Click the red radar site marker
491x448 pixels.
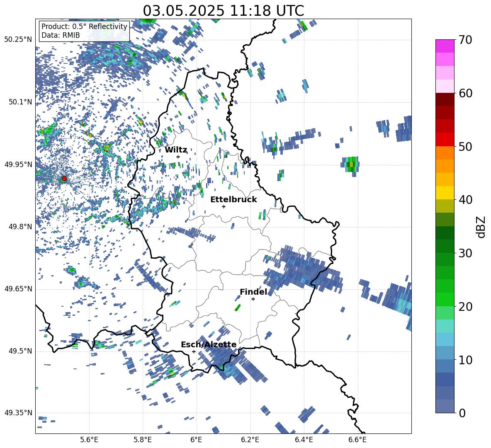click(64, 178)
